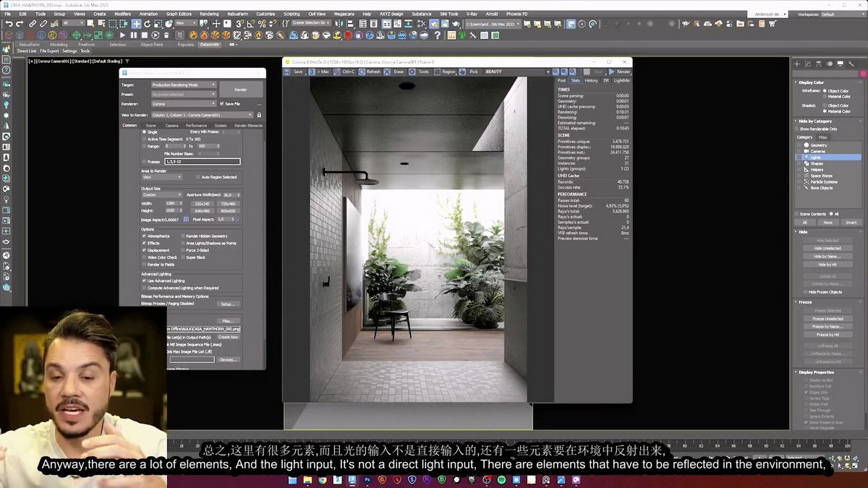Click the Width value field 1280

(174, 204)
